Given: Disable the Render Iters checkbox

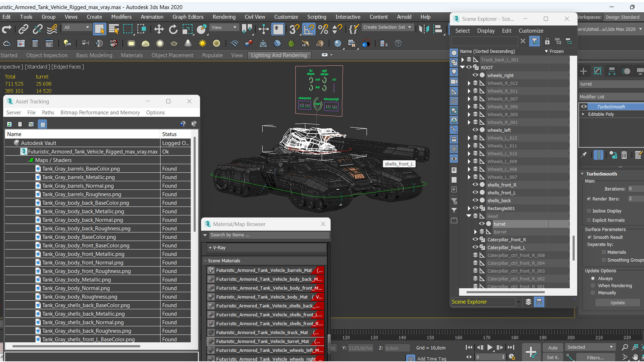Looking at the screenshot, I should (x=589, y=199).
